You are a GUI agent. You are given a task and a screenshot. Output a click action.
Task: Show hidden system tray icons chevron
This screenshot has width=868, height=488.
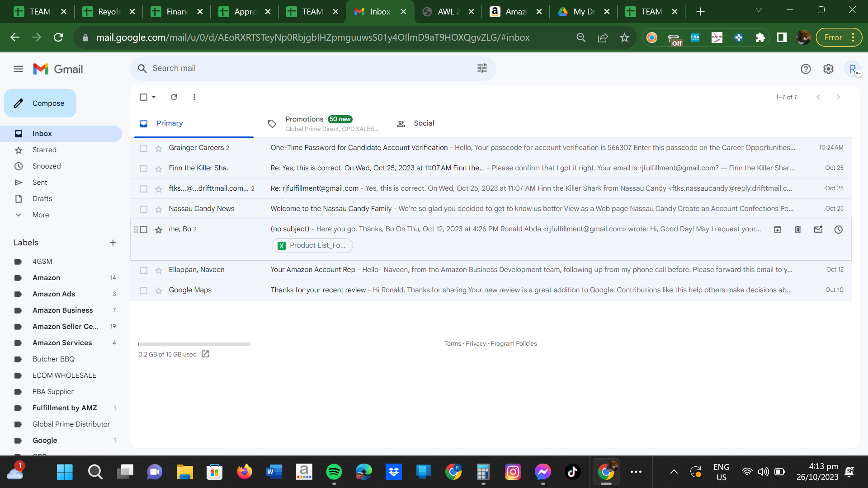click(674, 472)
